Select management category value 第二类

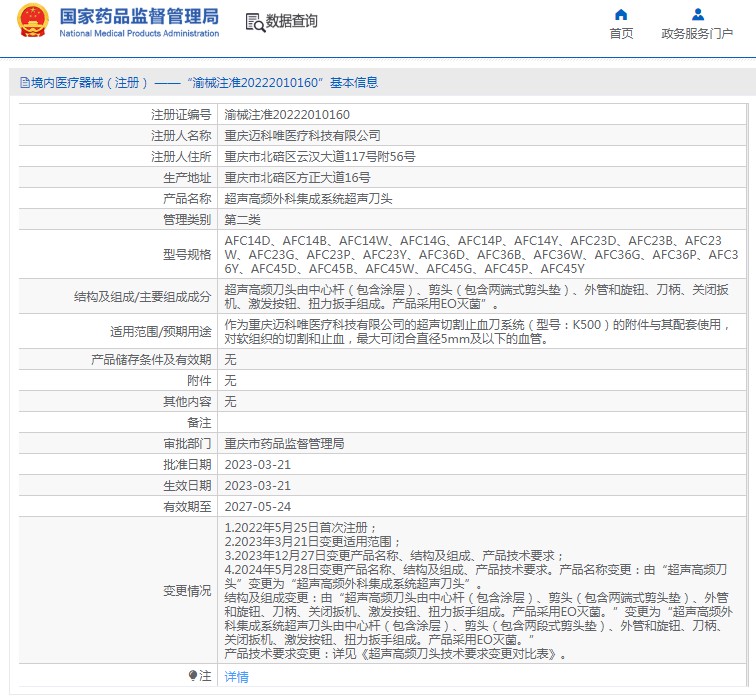click(x=243, y=220)
